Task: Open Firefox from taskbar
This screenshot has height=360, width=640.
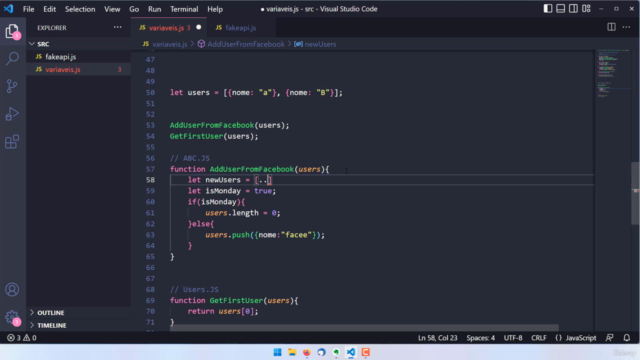Action: (x=307, y=352)
